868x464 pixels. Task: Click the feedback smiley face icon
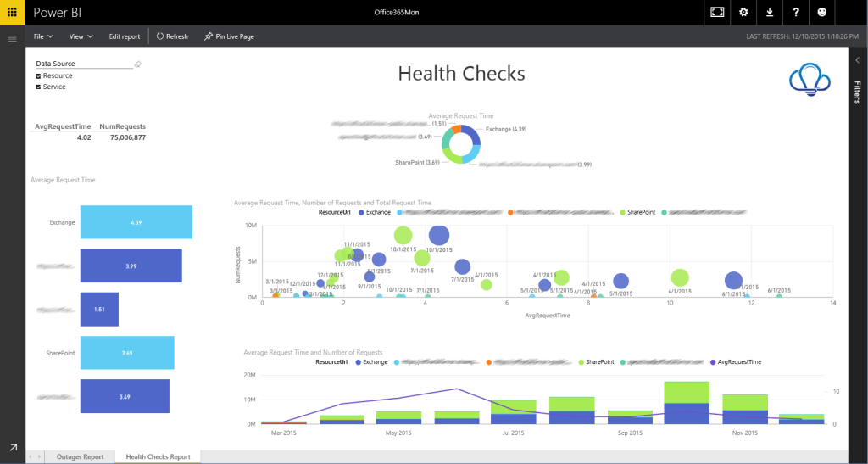point(821,12)
